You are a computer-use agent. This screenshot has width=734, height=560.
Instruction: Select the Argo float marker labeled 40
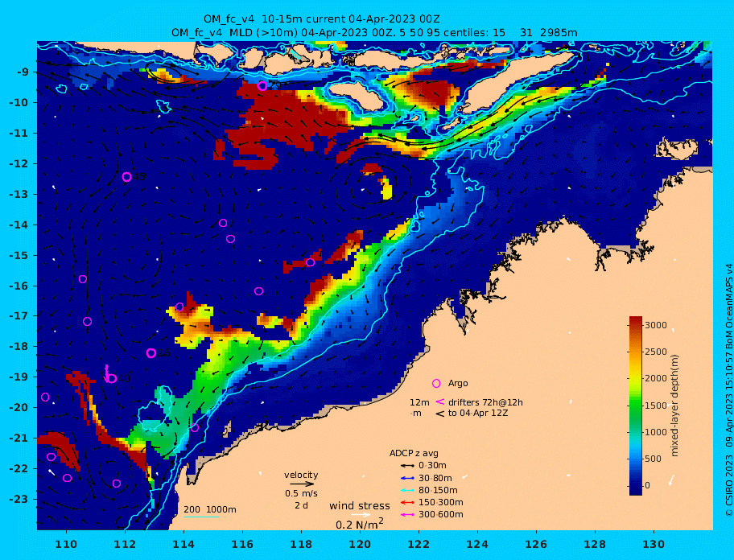click(111, 378)
